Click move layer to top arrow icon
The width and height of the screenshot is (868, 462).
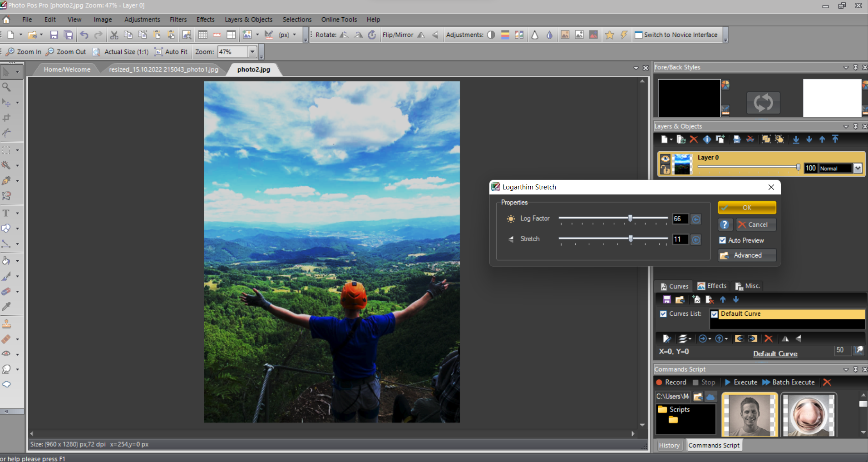click(835, 139)
